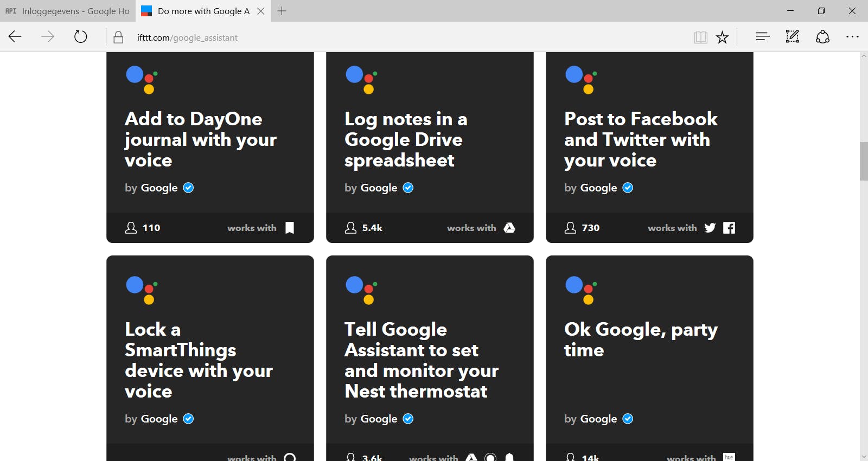
Task: Click 'by Google' on the Nest thermostat card
Action: [x=371, y=419]
